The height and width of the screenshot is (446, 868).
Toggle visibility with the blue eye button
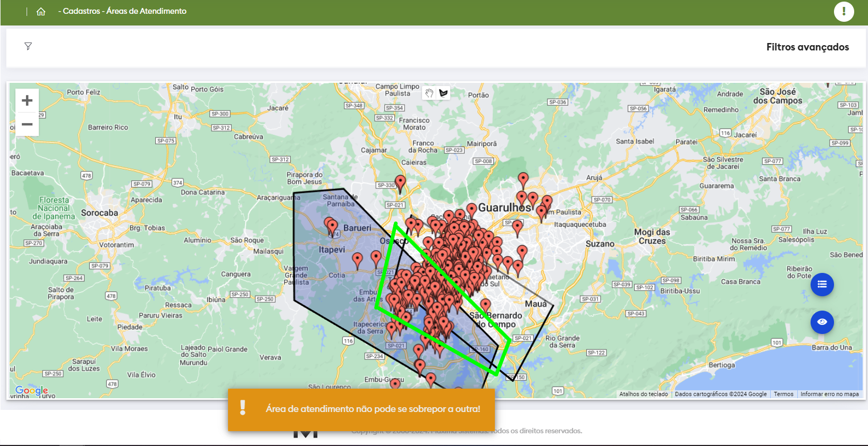pyautogui.click(x=822, y=322)
